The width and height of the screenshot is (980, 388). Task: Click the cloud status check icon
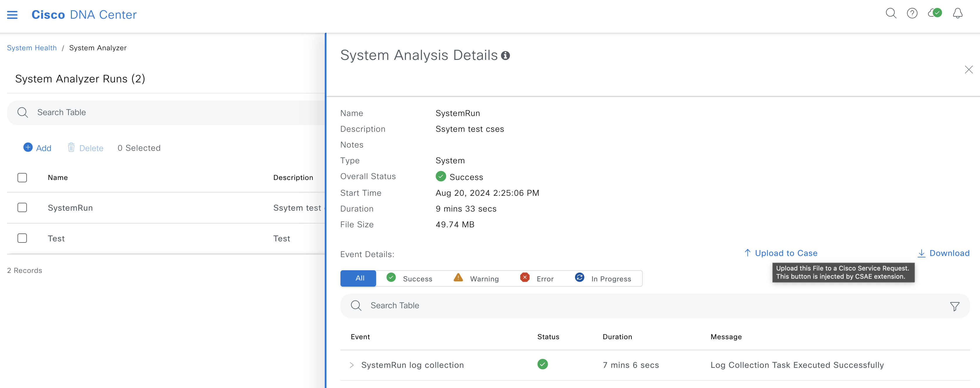[935, 13]
